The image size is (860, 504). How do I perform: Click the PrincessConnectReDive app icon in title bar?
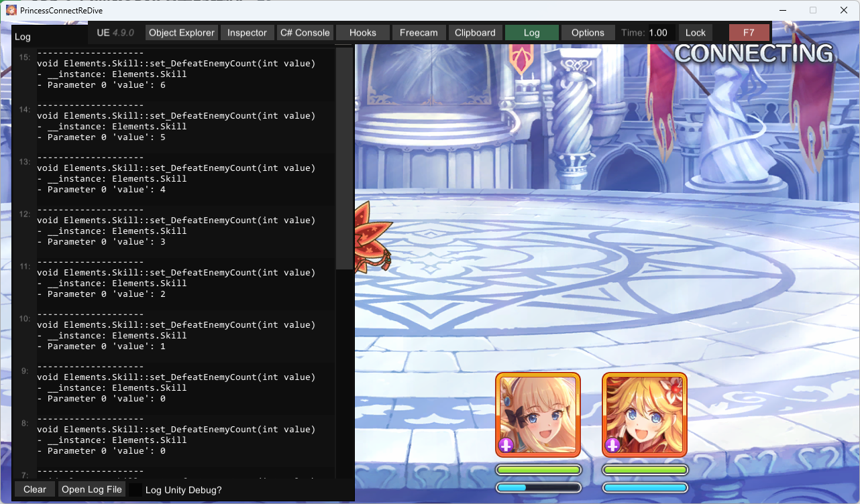tap(11, 10)
